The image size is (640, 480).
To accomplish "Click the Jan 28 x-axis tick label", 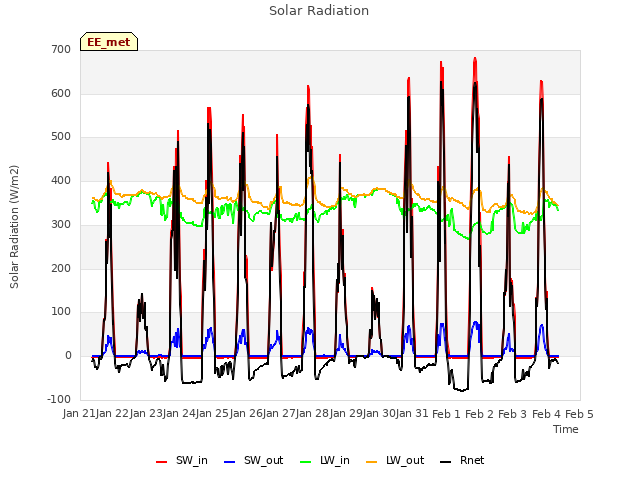I will pyautogui.click(x=312, y=413).
